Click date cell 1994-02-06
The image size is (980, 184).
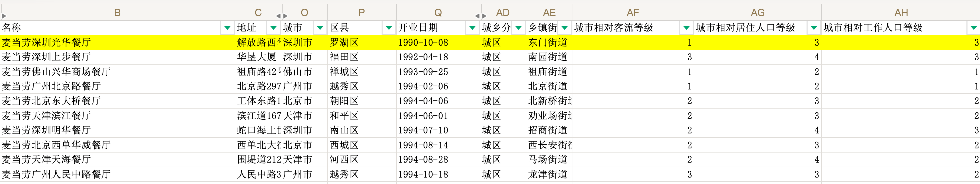point(438,86)
